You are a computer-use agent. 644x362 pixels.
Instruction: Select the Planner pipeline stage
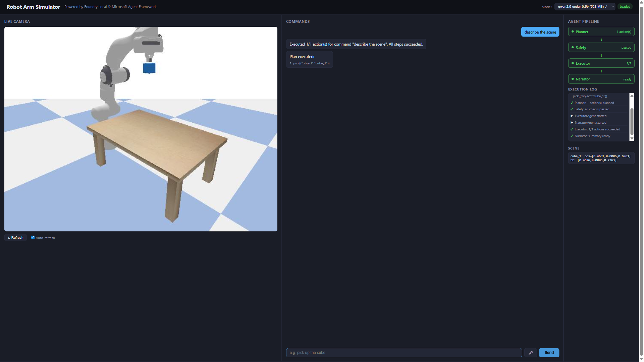601,32
